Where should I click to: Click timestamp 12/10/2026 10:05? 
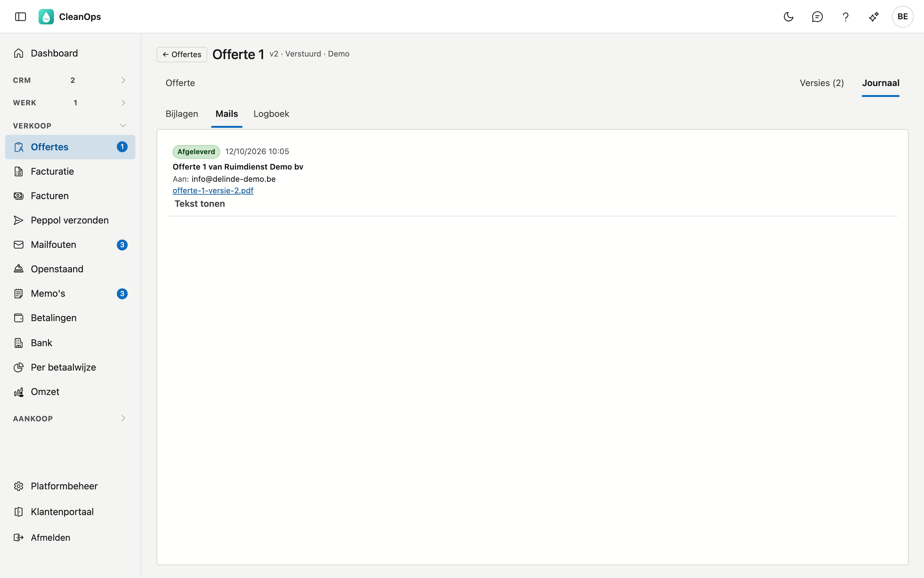tap(257, 151)
